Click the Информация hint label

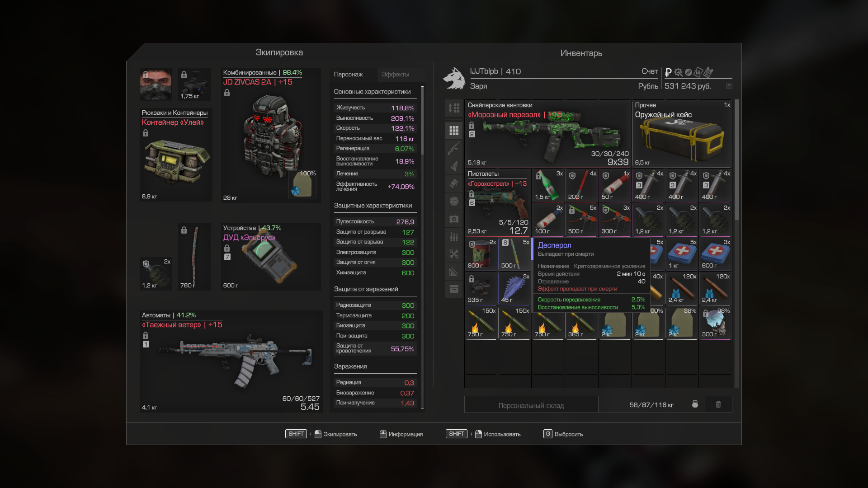click(406, 434)
